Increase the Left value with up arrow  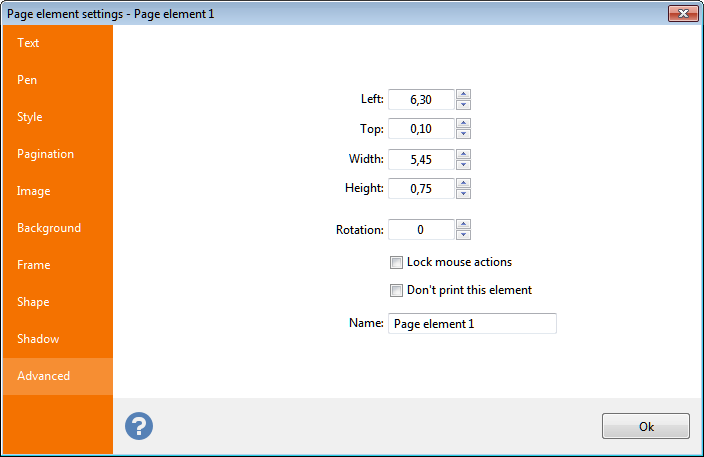(x=463, y=95)
